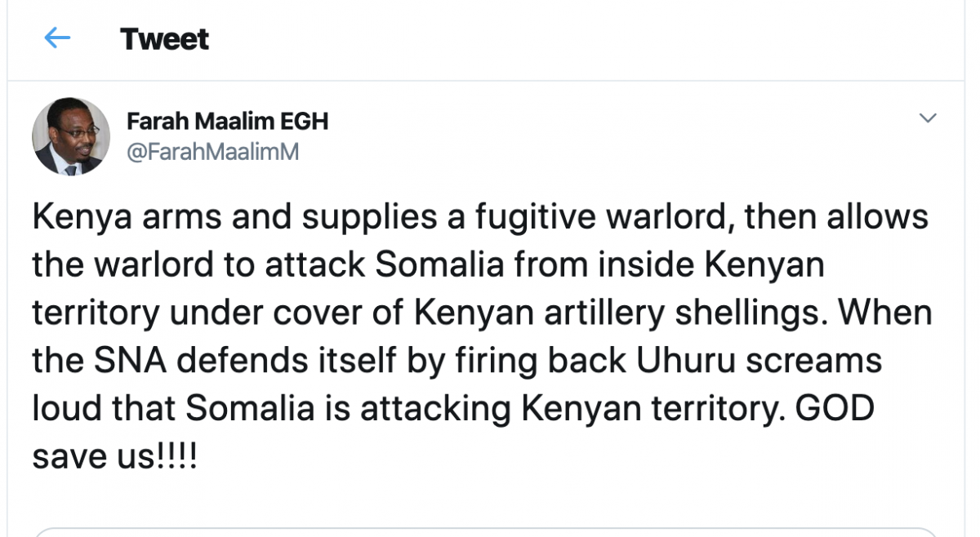Click the tweet line starting "Kenya arms"

[480, 218]
